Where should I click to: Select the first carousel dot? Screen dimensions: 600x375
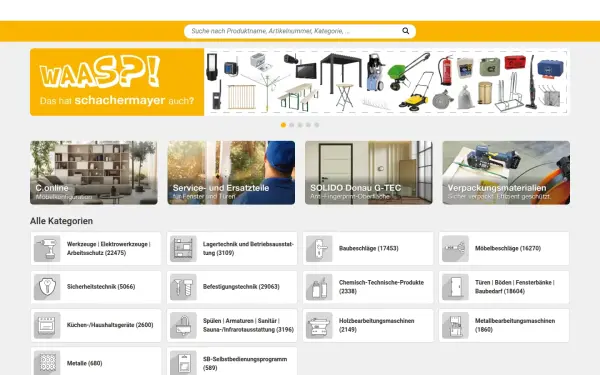tap(283, 125)
